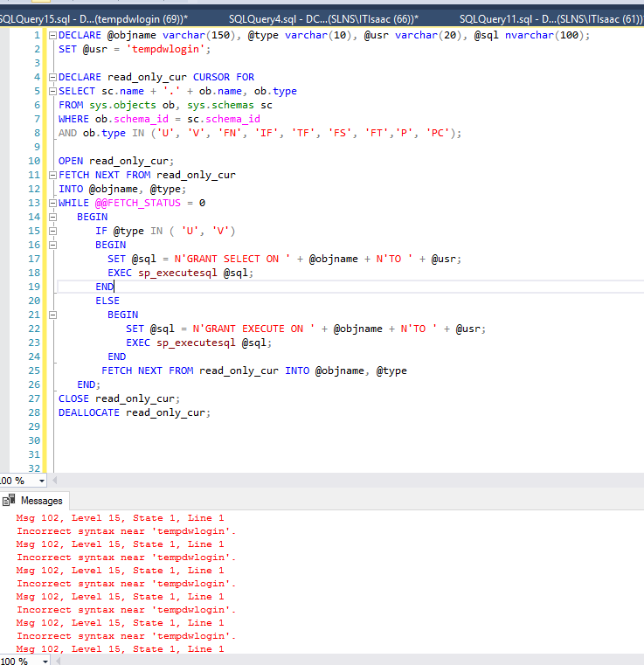
Task: Click the Messages tab icon
Action: (x=9, y=501)
